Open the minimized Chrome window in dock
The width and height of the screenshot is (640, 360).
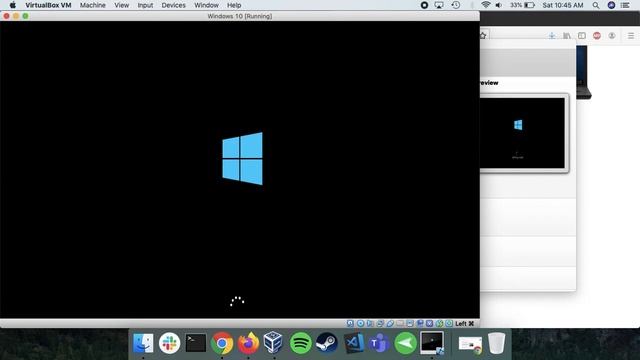[470, 344]
